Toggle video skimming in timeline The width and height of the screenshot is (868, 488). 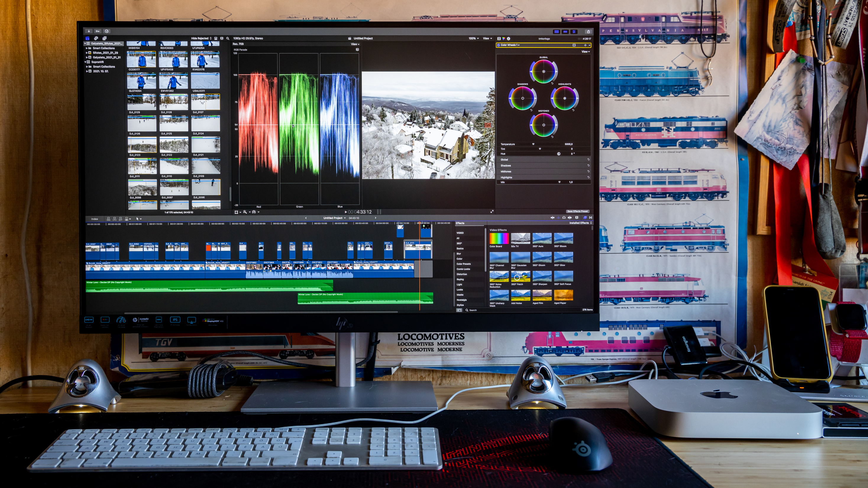point(553,218)
